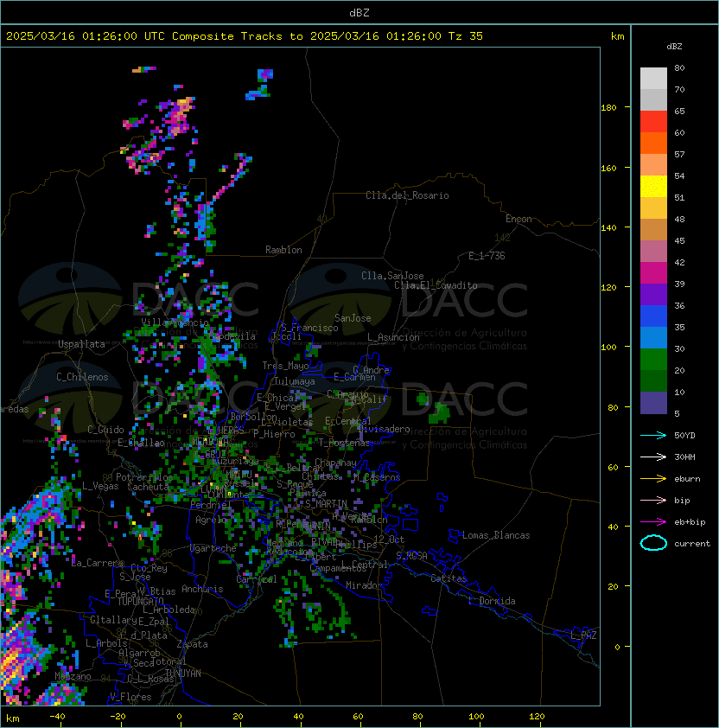Click the 'Lomas_Blancas' map label

point(496,535)
